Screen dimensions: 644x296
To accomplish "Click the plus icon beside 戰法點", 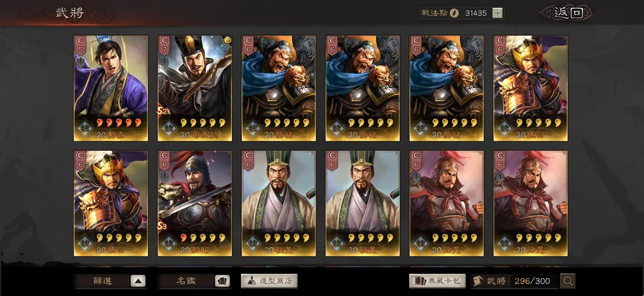I will click(497, 13).
